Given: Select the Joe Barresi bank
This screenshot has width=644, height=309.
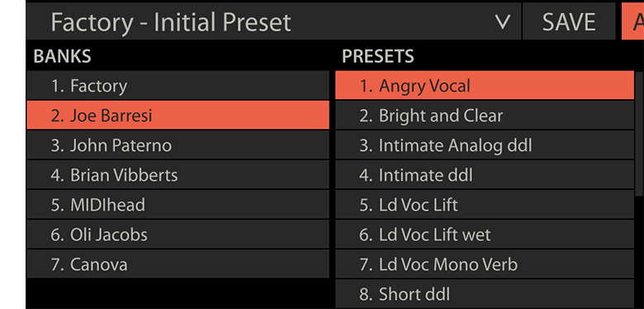Looking at the screenshot, I should [x=178, y=116].
